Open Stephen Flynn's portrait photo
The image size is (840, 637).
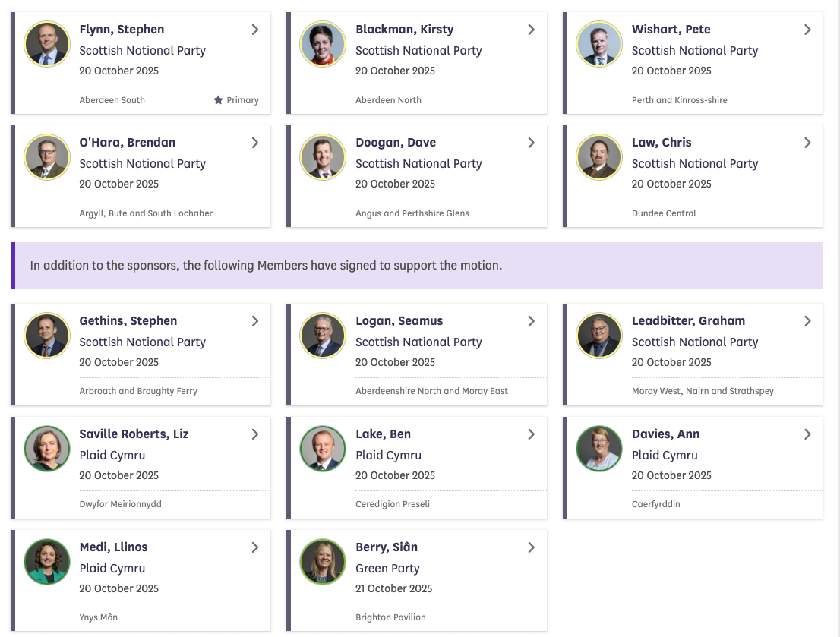(x=47, y=44)
